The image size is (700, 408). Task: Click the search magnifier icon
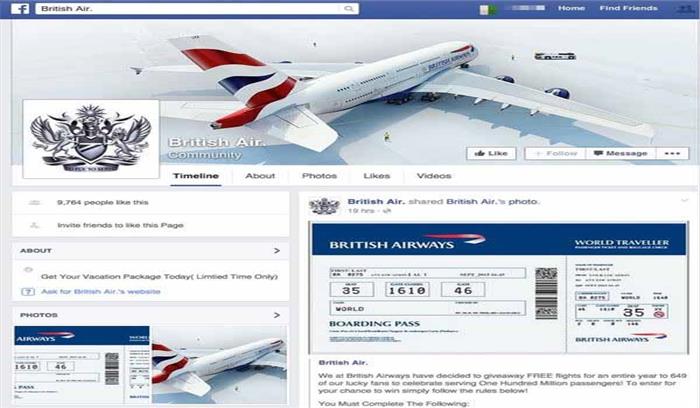[x=349, y=8]
